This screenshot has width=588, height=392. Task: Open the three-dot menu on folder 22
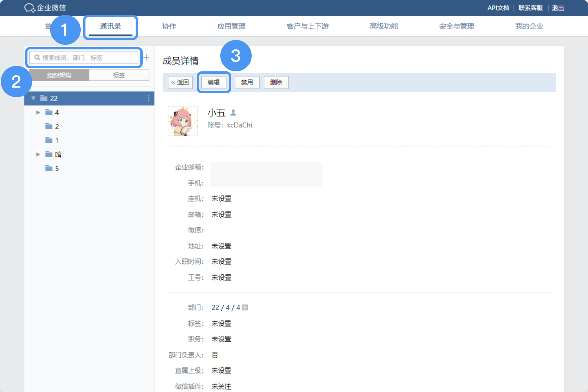click(x=148, y=98)
